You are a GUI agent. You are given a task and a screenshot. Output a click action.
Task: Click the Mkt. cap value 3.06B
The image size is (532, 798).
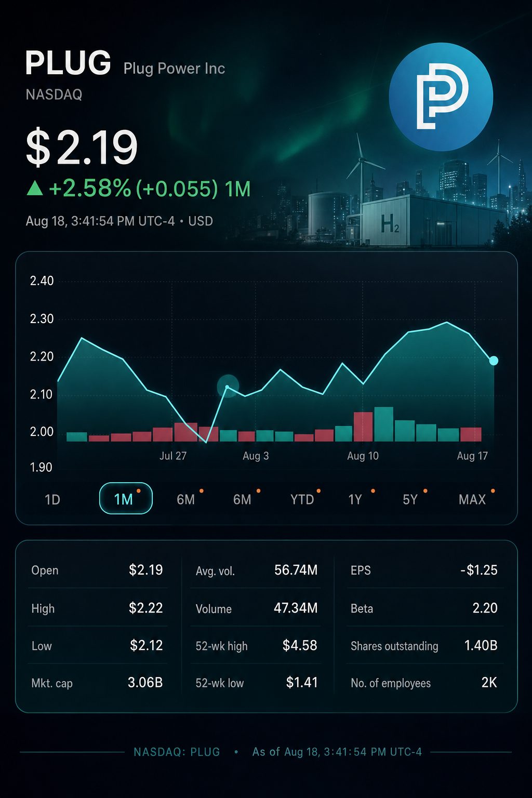(x=145, y=682)
